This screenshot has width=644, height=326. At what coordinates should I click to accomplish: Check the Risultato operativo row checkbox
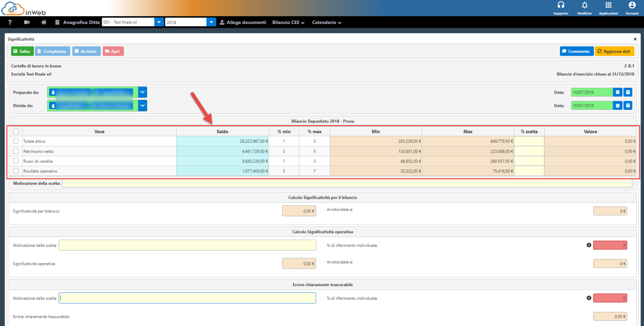[16, 171]
